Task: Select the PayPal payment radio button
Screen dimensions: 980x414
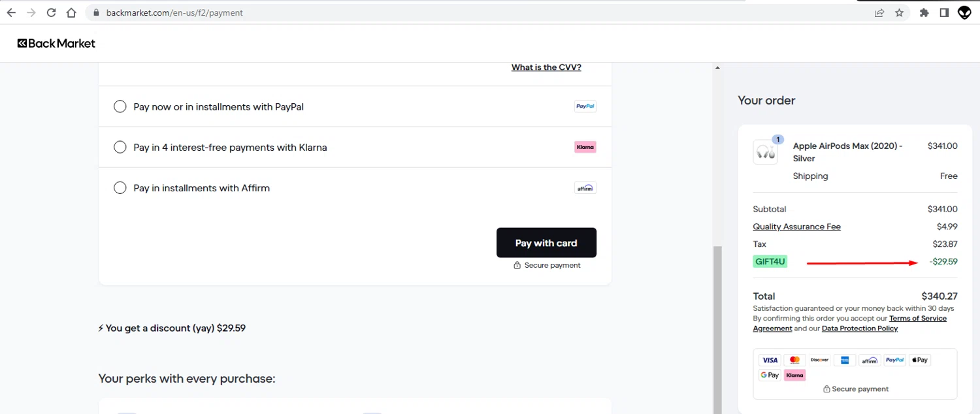Action: [120, 106]
